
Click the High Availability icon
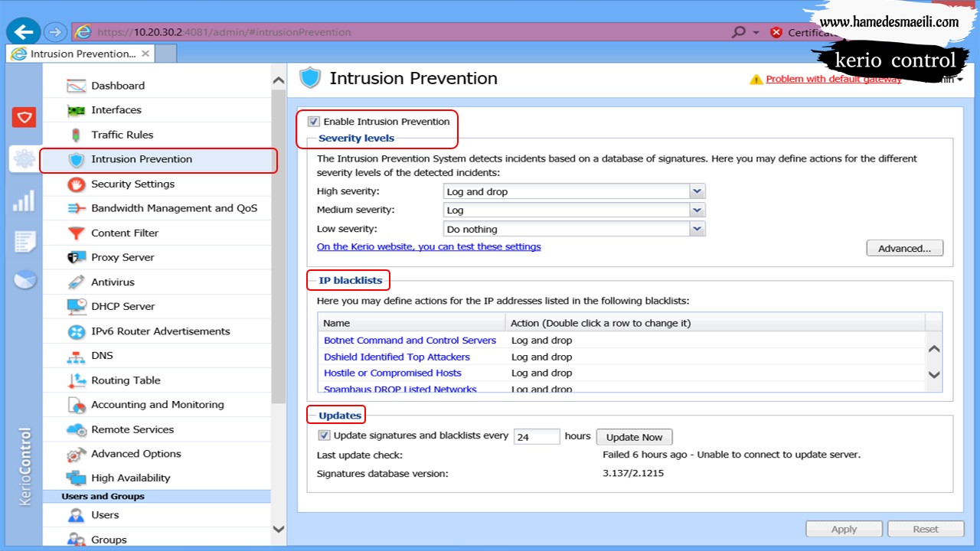click(76, 478)
